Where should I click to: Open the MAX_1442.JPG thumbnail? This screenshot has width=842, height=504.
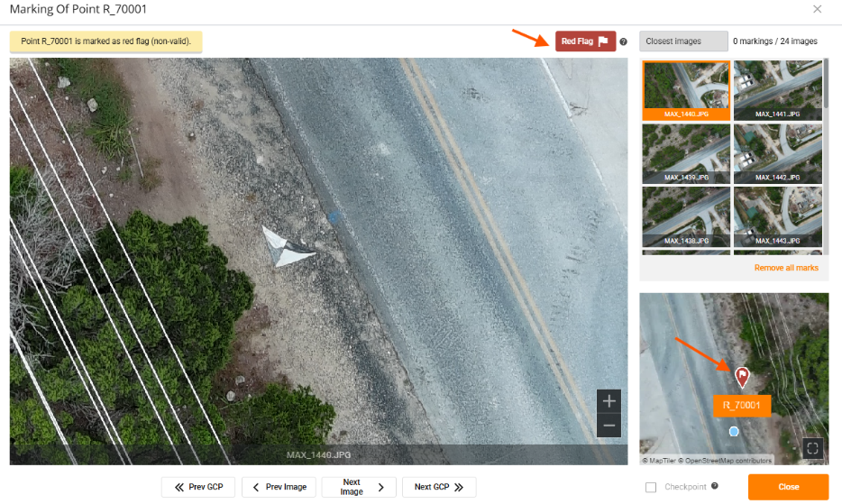[x=777, y=153]
